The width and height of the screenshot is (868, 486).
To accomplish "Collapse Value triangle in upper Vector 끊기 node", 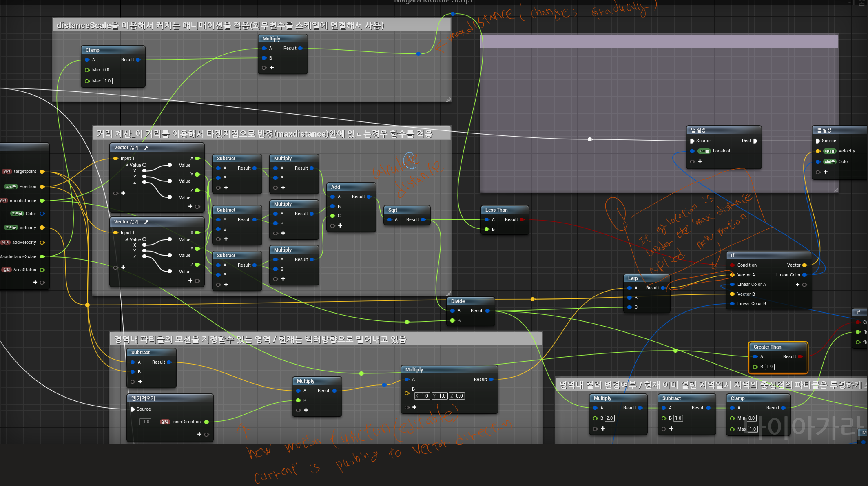I will click(x=126, y=165).
